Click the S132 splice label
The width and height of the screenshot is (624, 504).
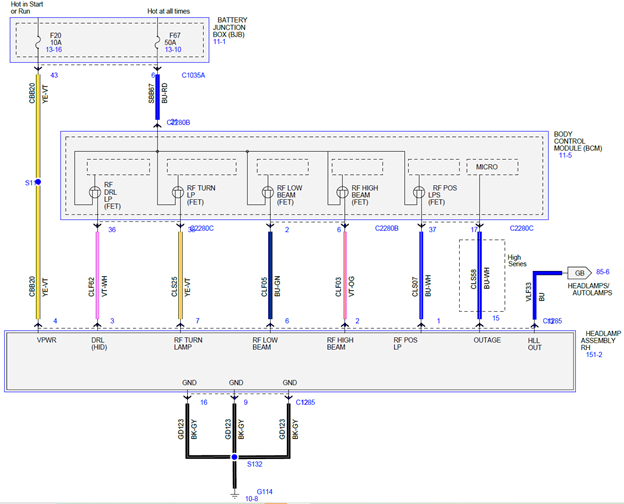[x=254, y=464]
